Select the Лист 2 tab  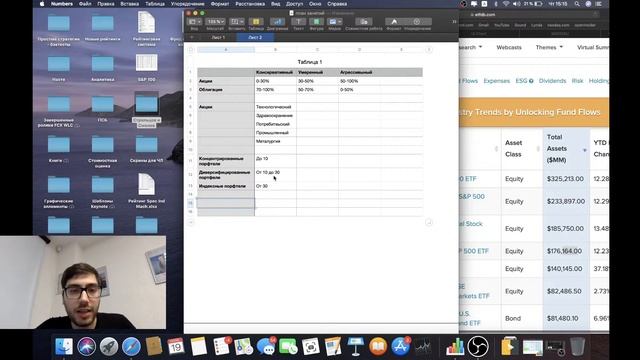point(255,37)
